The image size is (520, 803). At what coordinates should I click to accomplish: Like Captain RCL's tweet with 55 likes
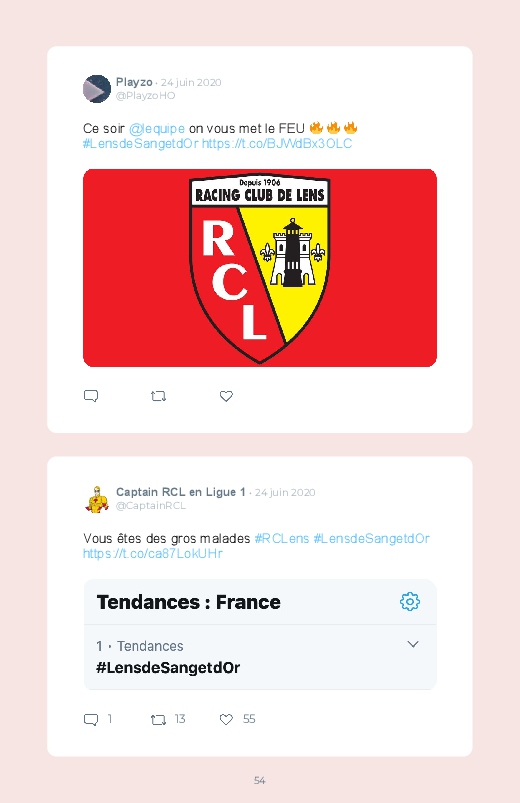pyautogui.click(x=226, y=719)
